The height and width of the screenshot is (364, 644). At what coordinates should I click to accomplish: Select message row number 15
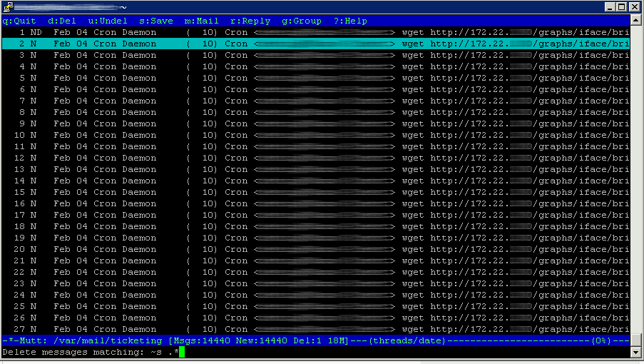[x=315, y=192]
